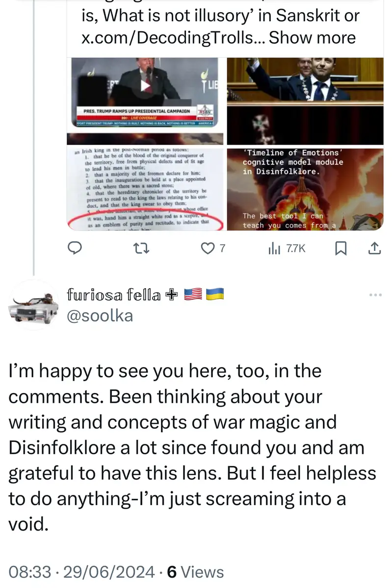The width and height of the screenshot is (392, 588).
Task: Open 'Timeline of Emotions' Disinfolklore image
Action: 305,189
